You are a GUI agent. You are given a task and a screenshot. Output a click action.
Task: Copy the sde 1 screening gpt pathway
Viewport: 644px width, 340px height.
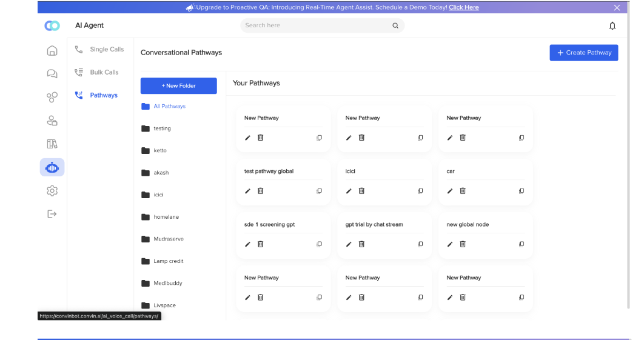319,244
